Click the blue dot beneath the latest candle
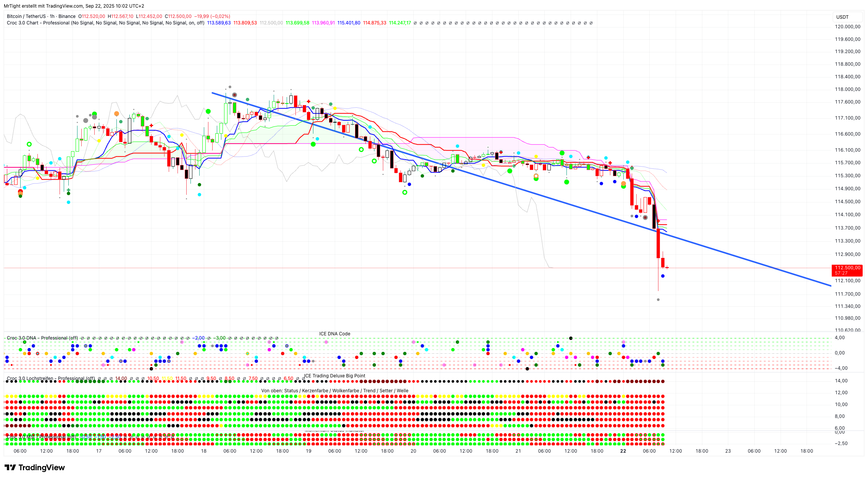The height and width of the screenshot is (479, 868). tap(663, 276)
